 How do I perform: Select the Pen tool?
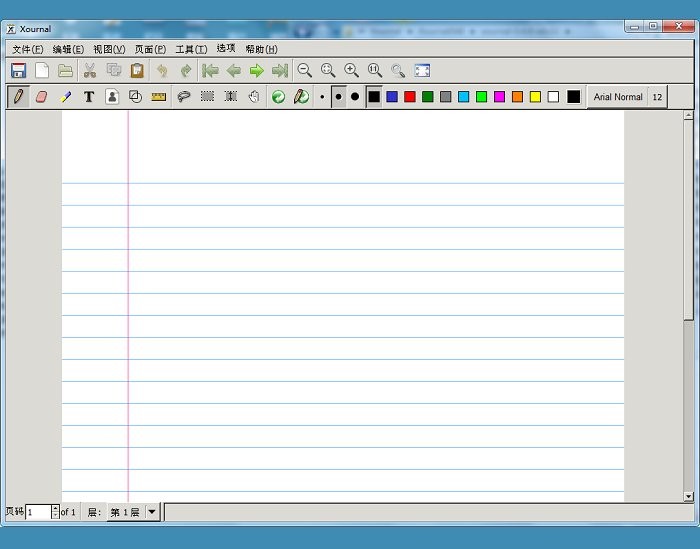tap(18, 97)
